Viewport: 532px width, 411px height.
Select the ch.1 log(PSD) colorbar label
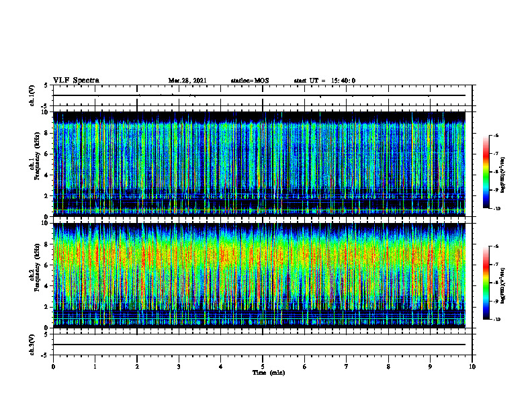point(502,175)
